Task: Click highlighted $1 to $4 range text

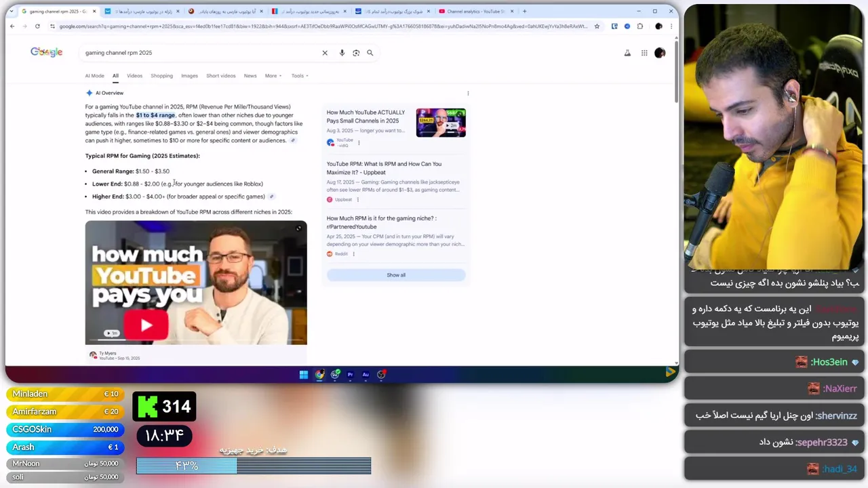Action: point(155,115)
